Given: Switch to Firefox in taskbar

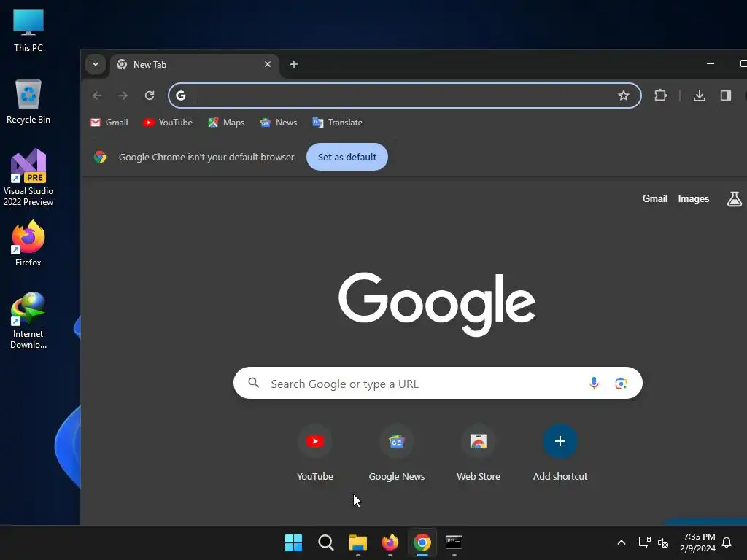Looking at the screenshot, I should tap(390, 542).
